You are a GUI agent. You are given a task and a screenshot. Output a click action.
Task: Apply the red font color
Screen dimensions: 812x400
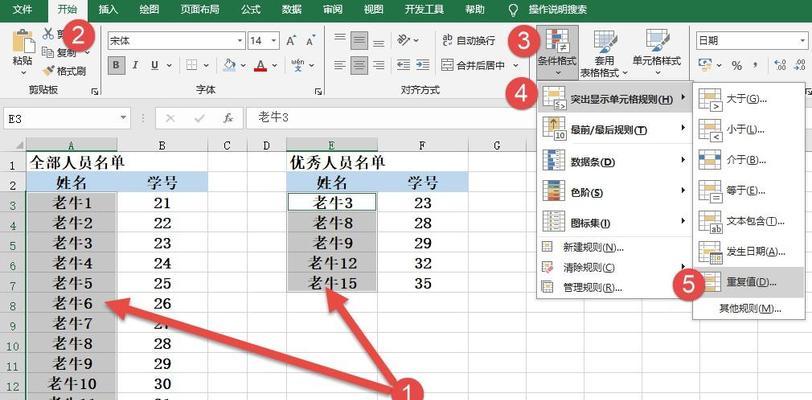[x=260, y=65]
